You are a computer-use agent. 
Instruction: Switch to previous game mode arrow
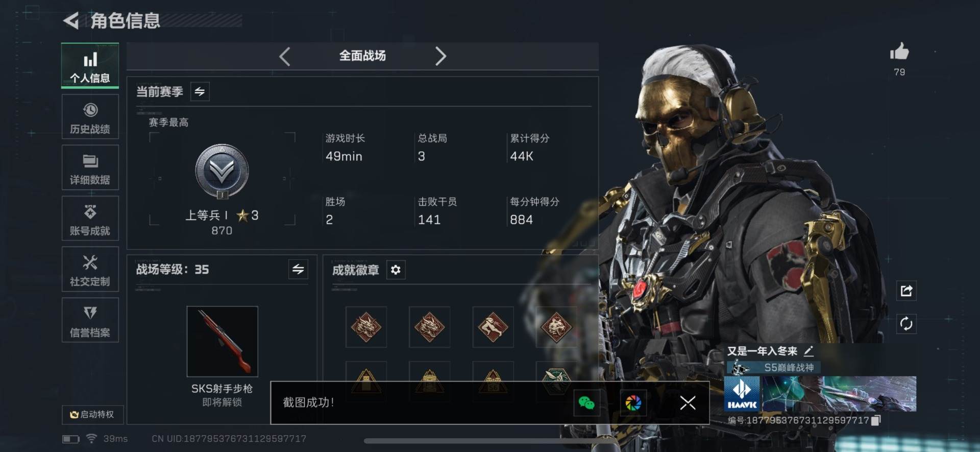coord(285,56)
